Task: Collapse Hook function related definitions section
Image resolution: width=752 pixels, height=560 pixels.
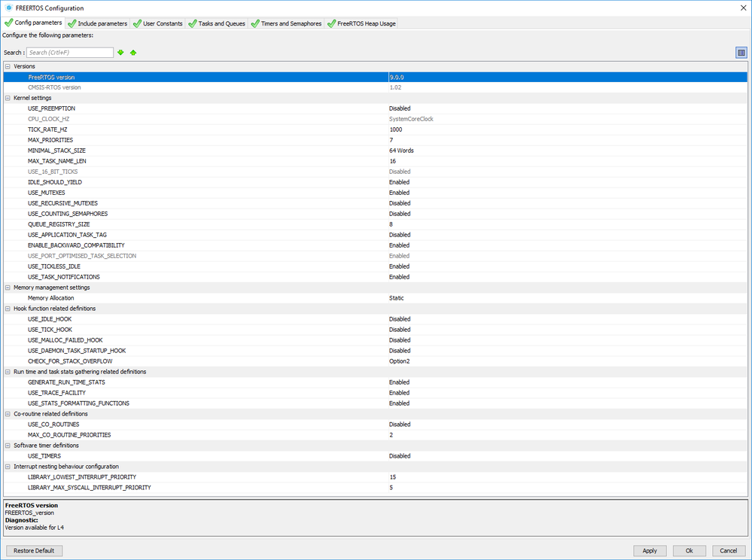Action: point(8,309)
